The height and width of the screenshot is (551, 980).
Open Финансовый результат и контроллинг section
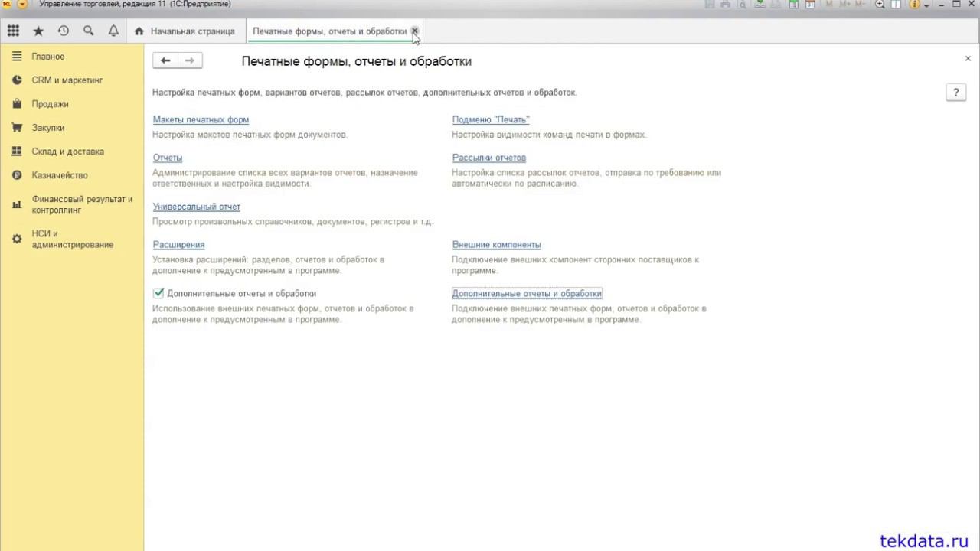(82, 204)
